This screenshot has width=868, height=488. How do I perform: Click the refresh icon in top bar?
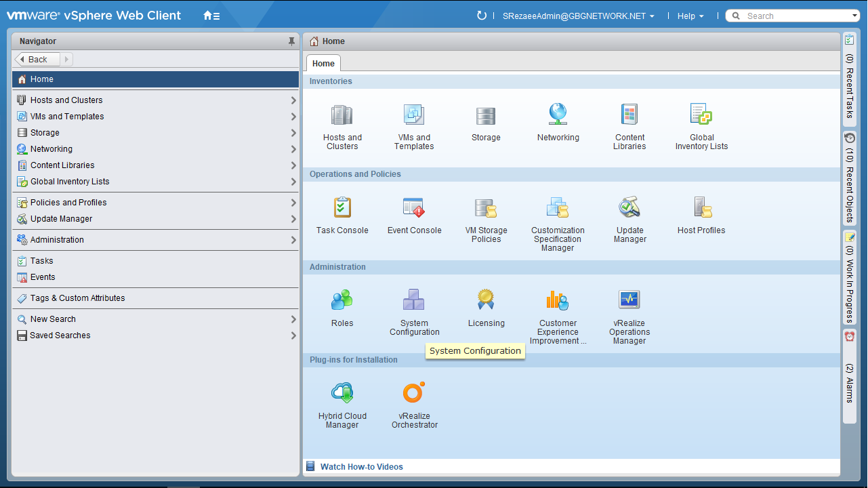(482, 16)
